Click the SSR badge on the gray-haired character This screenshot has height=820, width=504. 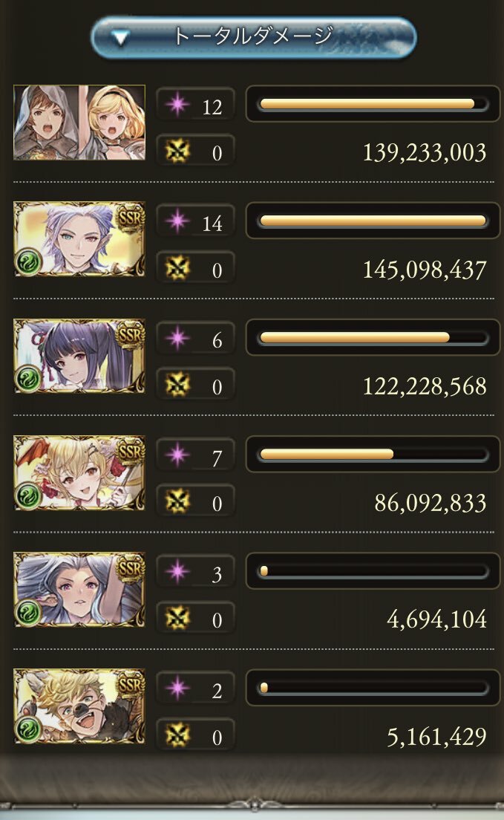click(130, 567)
